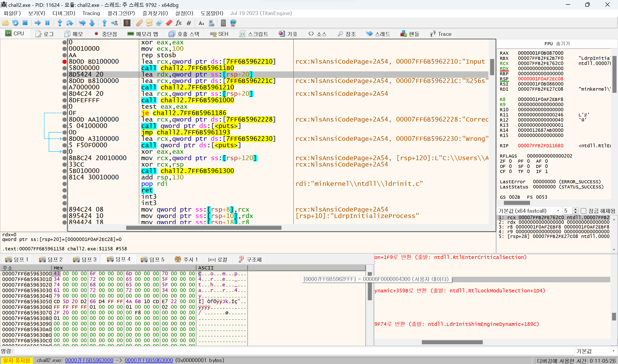Click the disassembly horizontal scrollbar thumb
The image size is (618, 364).
[x=204, y=228]
